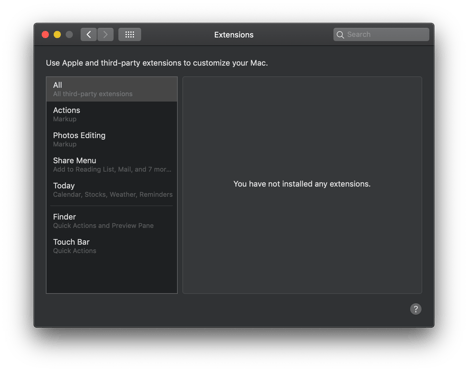Open the Finder extensions category
The height and width of the screenshot is (372, 468).
(112, 221)
